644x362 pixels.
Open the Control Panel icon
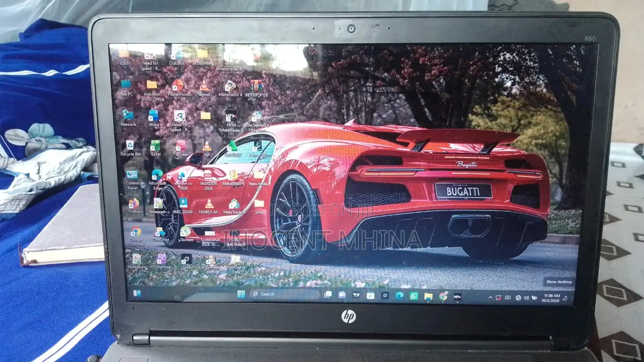132,180
